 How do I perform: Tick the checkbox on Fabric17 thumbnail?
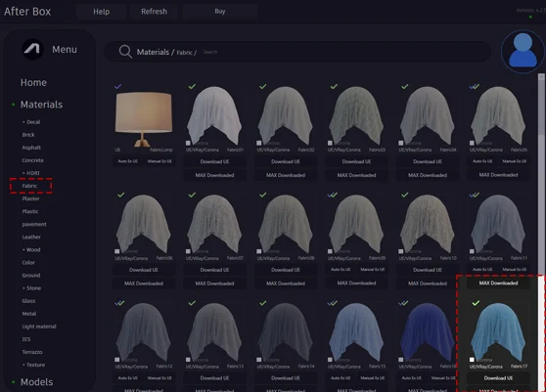tap(472, 360)
